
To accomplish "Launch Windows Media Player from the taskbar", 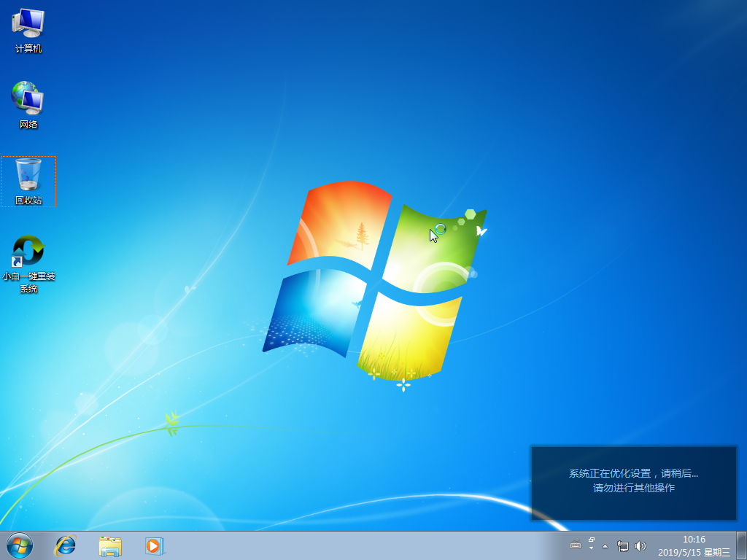I will tap(153, 545).
